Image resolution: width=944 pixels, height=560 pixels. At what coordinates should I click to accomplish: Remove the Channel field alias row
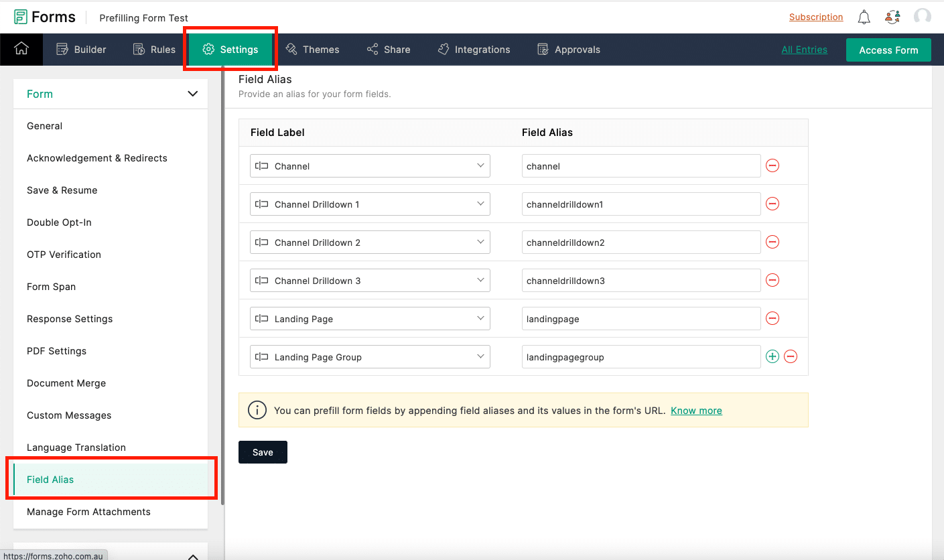pos(772,165)
